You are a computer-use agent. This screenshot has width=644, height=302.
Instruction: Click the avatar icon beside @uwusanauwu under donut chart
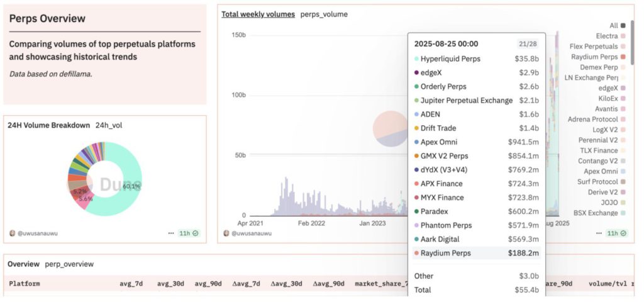(12, 233)
